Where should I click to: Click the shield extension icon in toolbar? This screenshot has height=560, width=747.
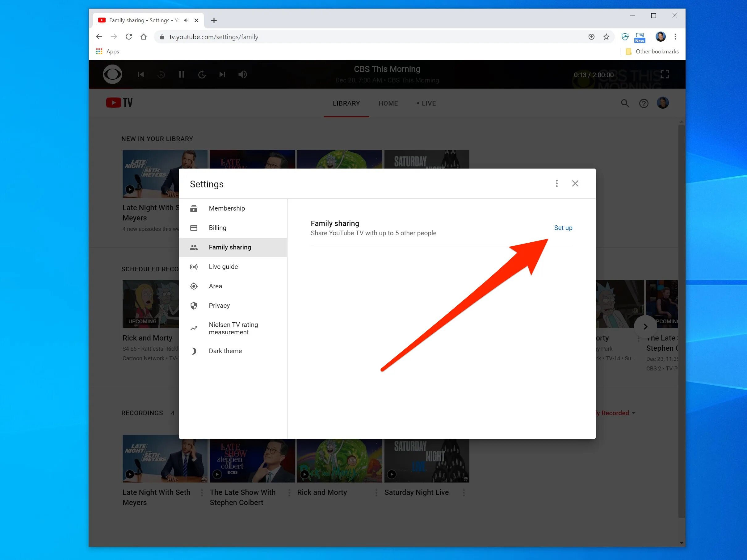(x=625, y=37)
